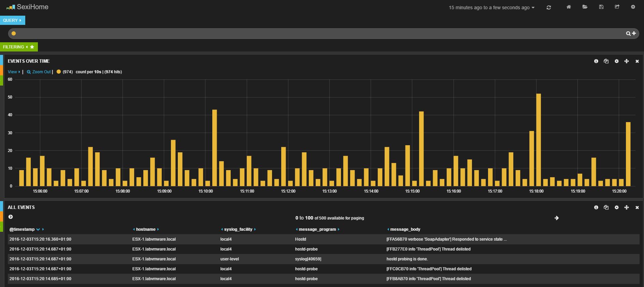Star icon on the Filtering bar
The width and height of the screenshot is (644, 287).
click(x=32, y=47)
